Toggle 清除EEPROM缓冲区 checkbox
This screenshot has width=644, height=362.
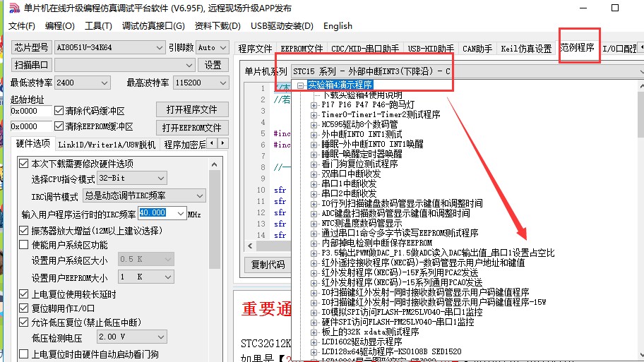coord(59,126)
